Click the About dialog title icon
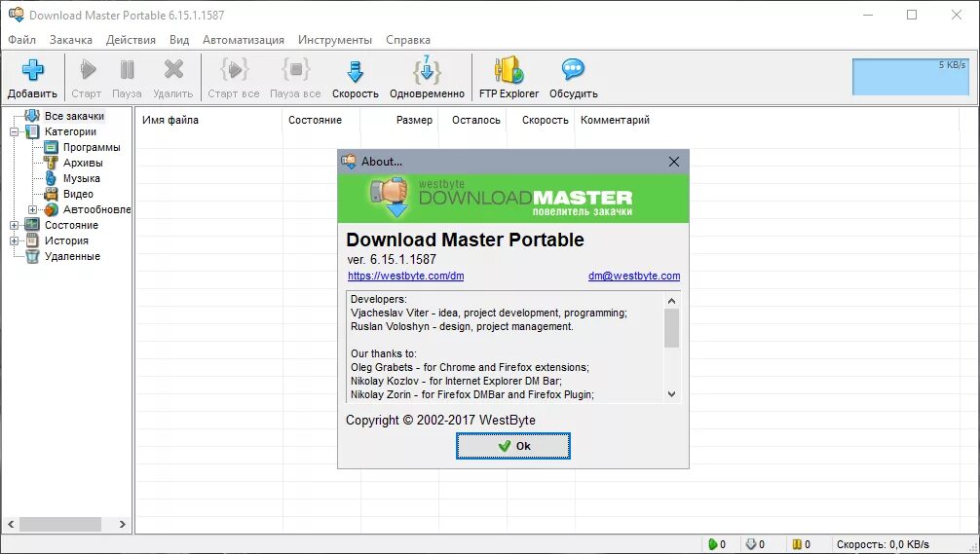 [349, 162]
